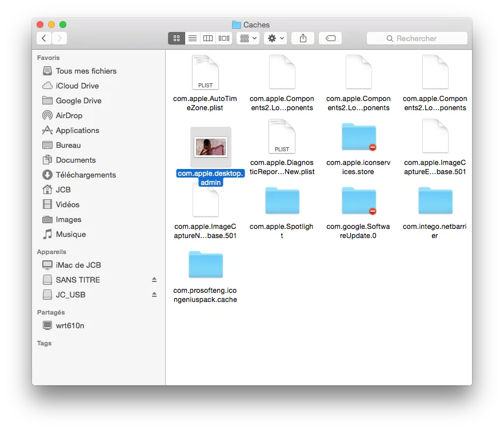The image size is (504, 431).
Task: Select com.apple.desktop.admin image thumbnail
Action: click(x=211, y=147)
